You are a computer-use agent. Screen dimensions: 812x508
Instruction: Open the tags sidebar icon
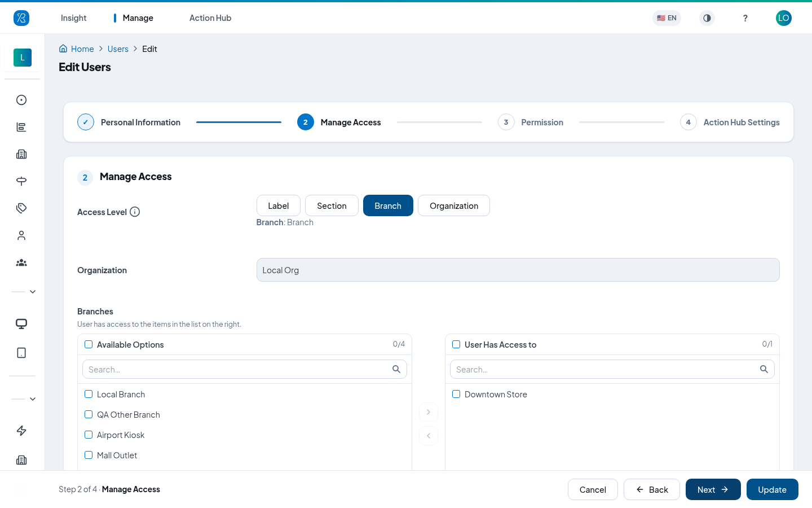pyautogui.click(x=21, y=208)
